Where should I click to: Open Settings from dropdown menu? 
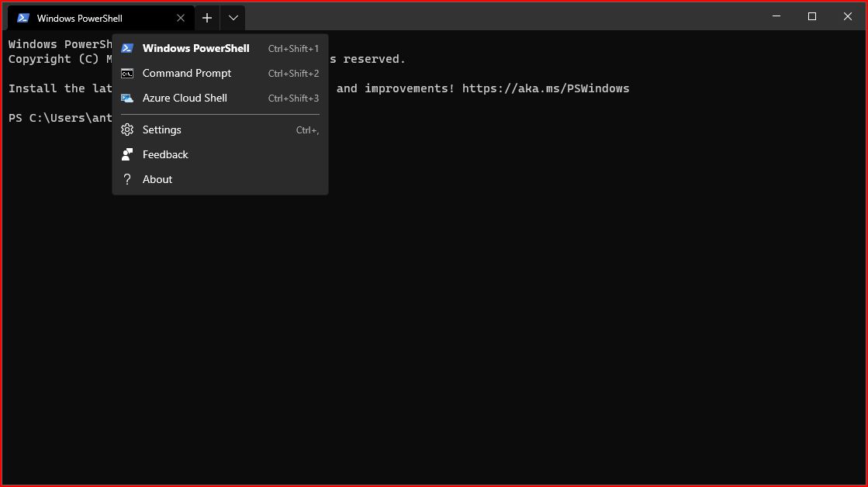(220, 130)
